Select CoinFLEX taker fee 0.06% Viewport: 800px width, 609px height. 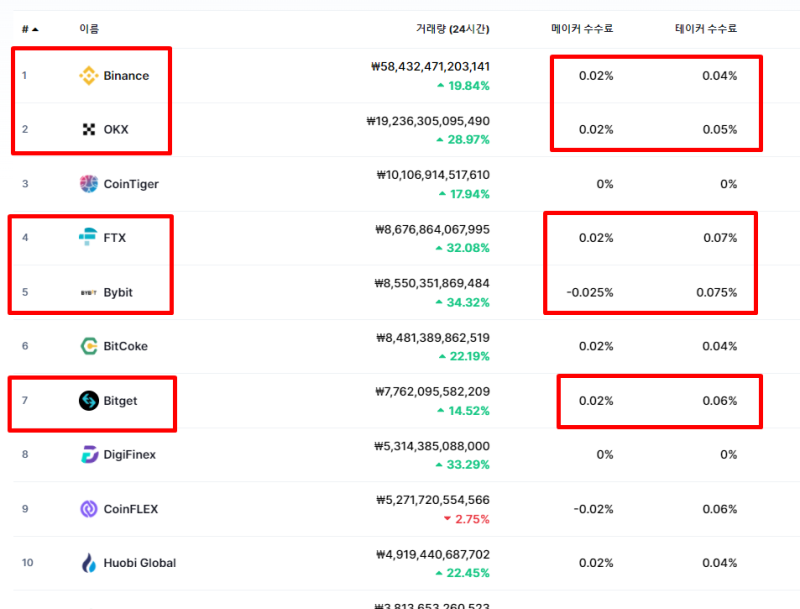(x=719, y=509)
